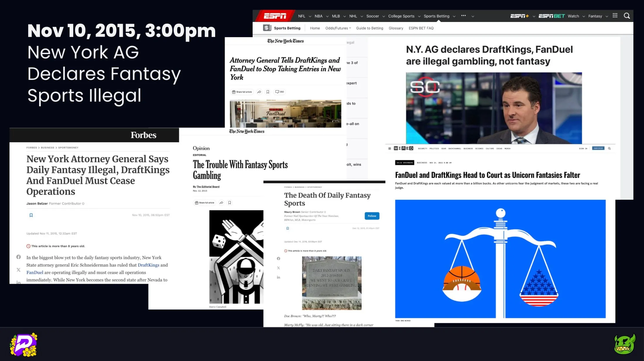Screen dimensions: 644x361
Task: Click the WIRED Subscribe button
Action: (598, 148)
